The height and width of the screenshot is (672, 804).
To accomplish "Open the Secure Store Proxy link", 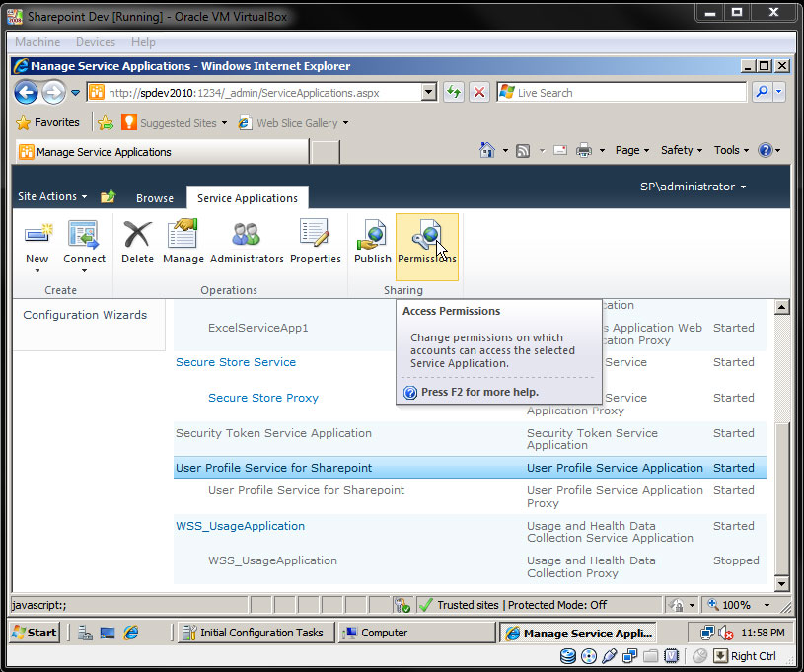I will tap(263, 398).
